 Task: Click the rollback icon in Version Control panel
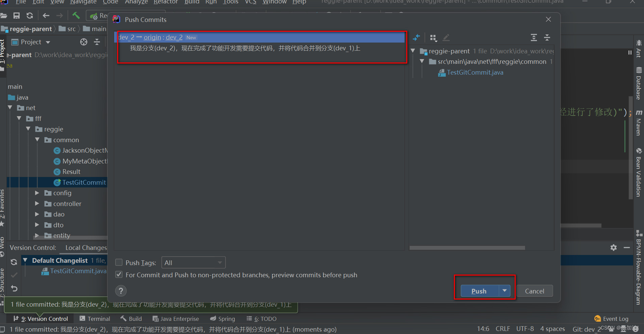(x=14, y=288)
